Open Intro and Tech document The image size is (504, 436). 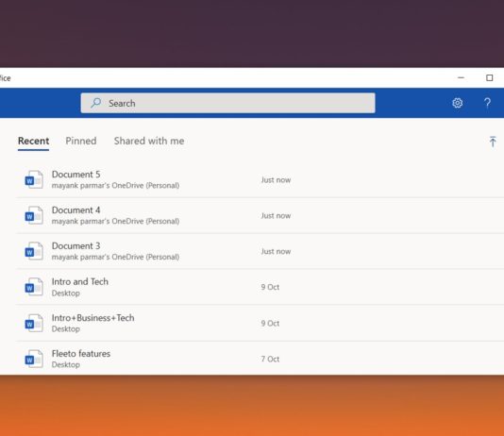[80, 281]
